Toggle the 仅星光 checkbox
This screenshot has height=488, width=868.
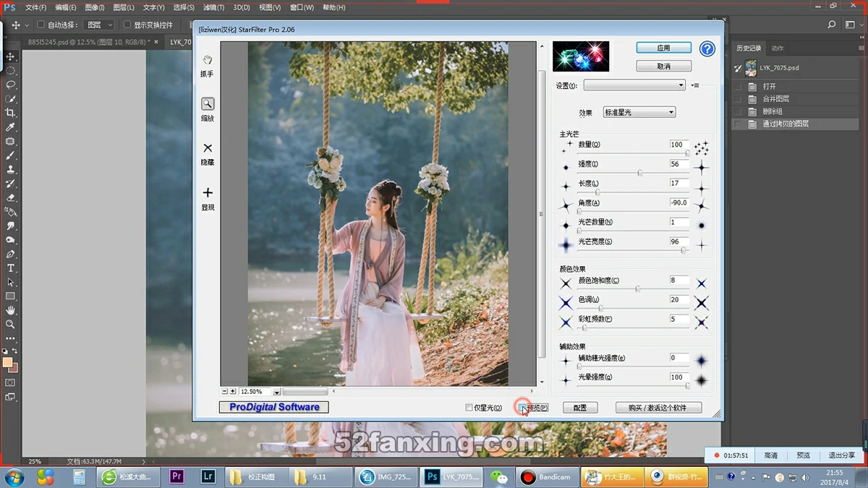(469, 408)
